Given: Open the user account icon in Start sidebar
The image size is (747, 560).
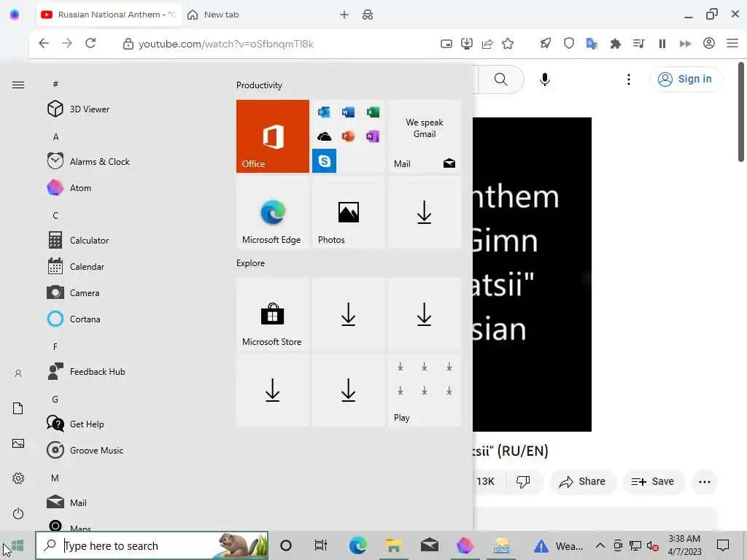Looking at the screenshot, I should pyautogui.click(x=18, y=373).
